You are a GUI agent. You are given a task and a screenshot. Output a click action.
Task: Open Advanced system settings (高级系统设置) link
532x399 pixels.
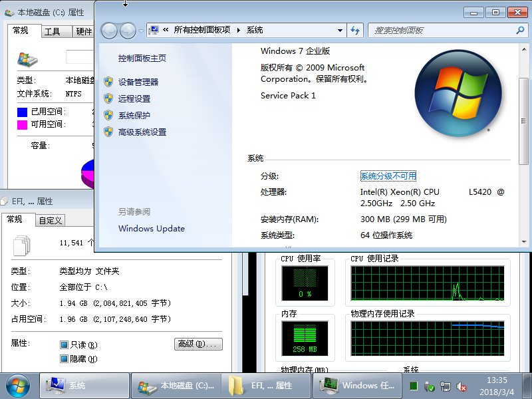(142, 132)
